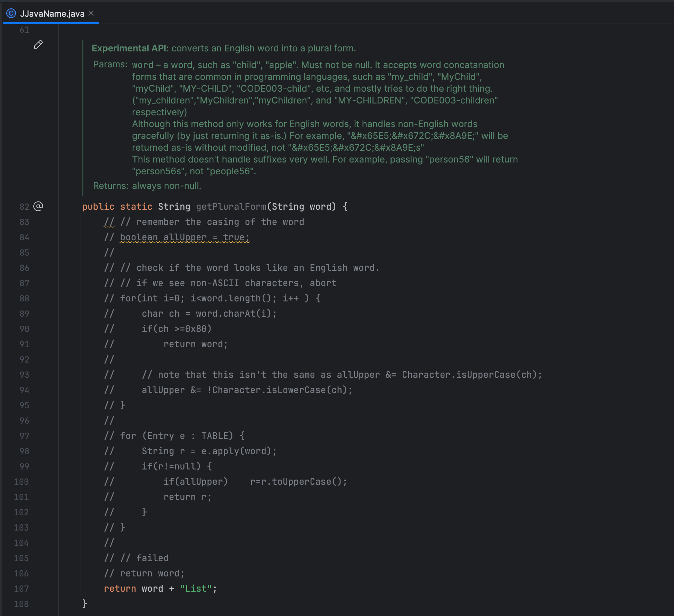Click 'String r = e.apply(word);' comment line
674x616 pixels.
pos(209,451)
